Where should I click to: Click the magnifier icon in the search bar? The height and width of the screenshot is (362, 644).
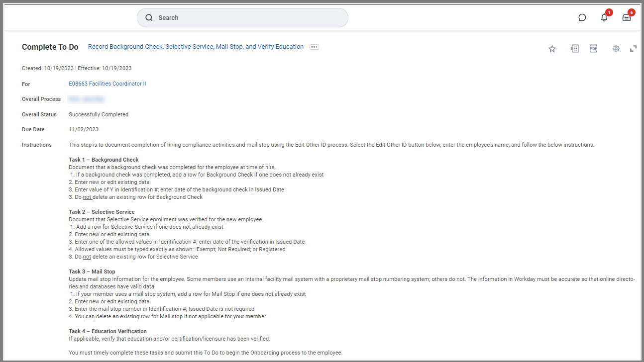click(149, 18)
